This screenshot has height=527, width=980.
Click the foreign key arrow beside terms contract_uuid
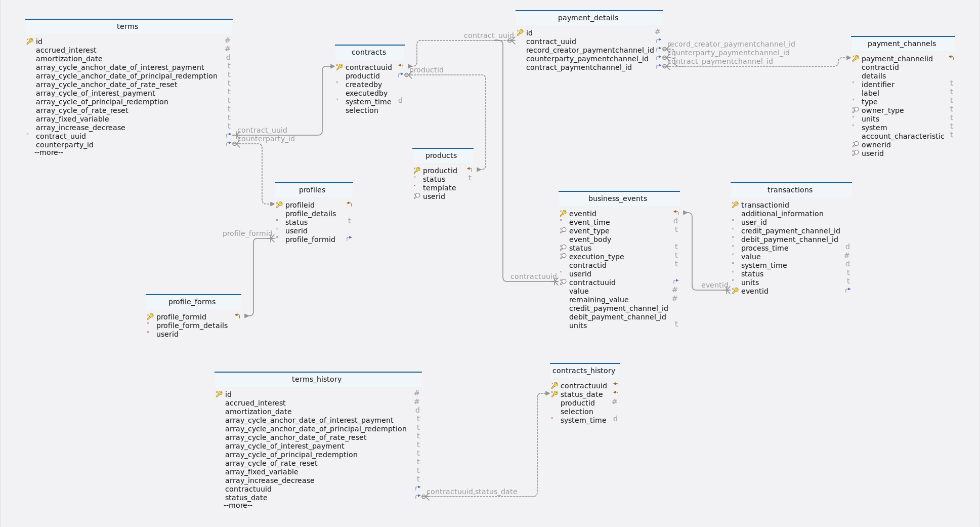pos(229,135)
